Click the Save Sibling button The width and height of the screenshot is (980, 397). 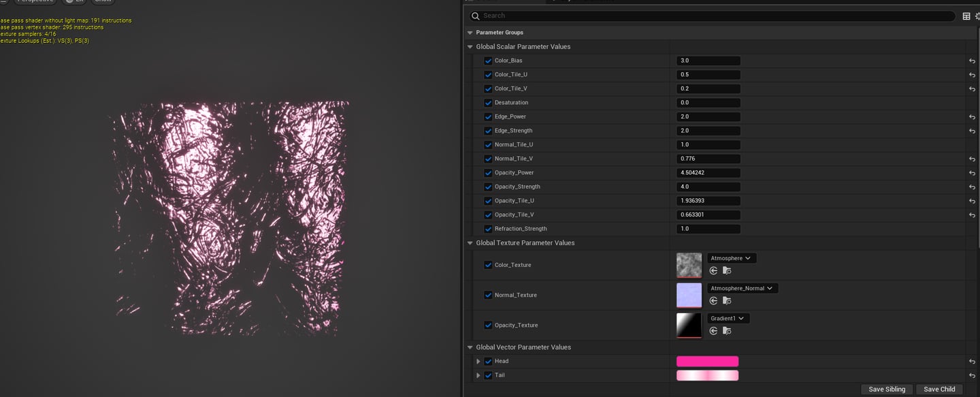(887, 389)
